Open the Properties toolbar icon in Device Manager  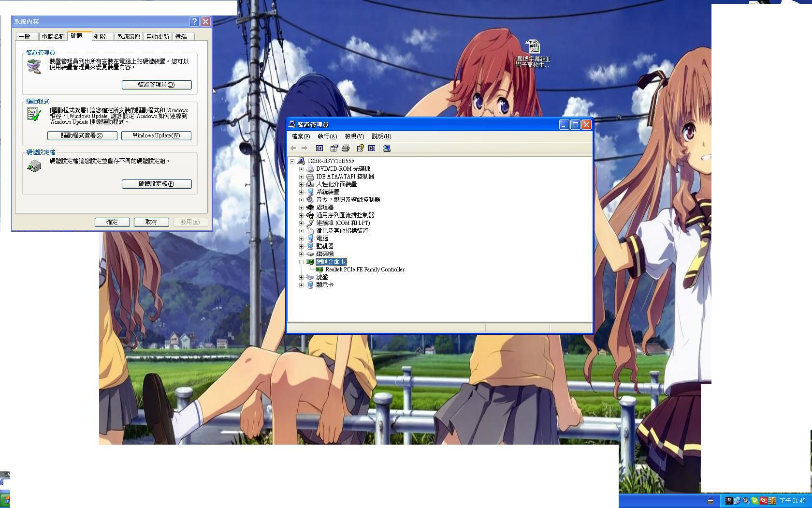tap(334, 148)
